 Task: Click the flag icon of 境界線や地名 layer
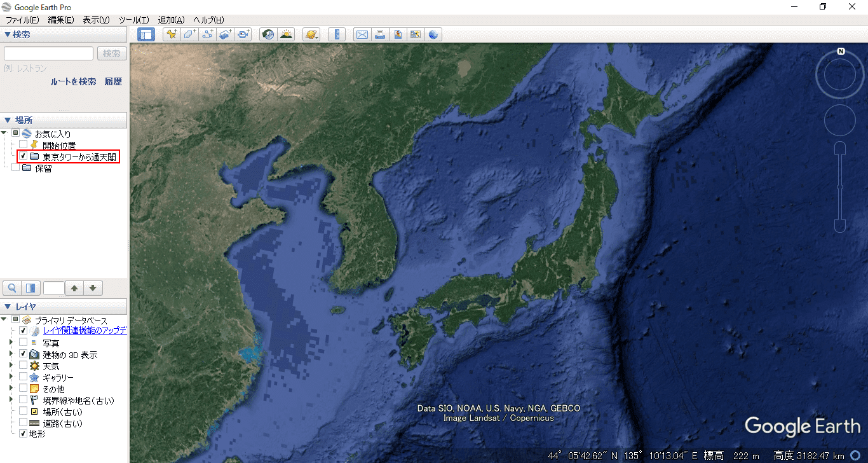[34, 400]
